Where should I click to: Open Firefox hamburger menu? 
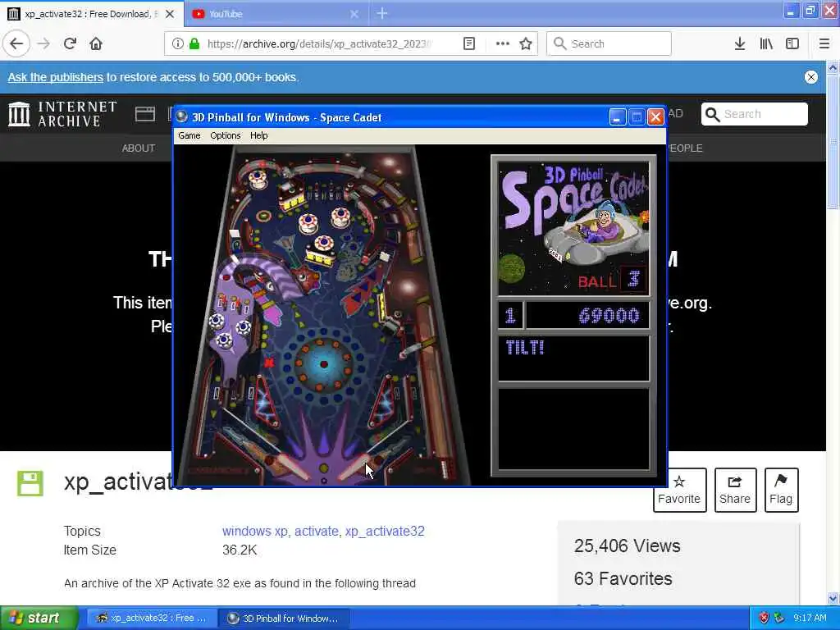click(824, 43)
